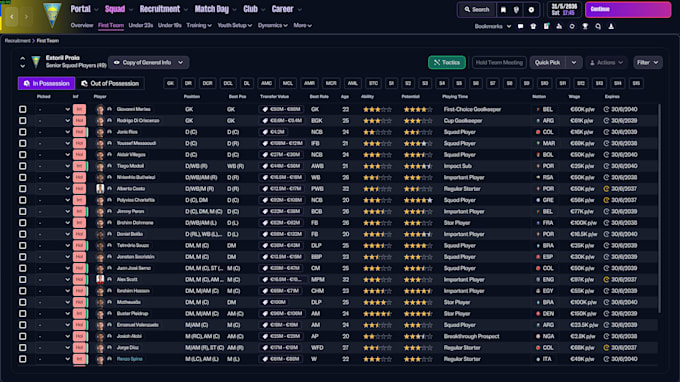Open the shirt icon shortcut in the bookmarks bar
The height and width of the screenshot is (382, 680).
point(533,26)
